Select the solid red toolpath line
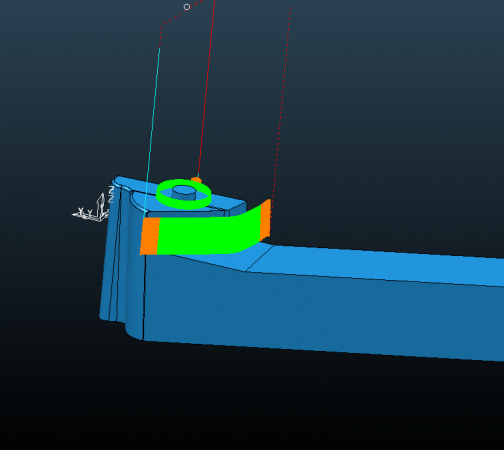The image size is (504, 450). [206, 88]
